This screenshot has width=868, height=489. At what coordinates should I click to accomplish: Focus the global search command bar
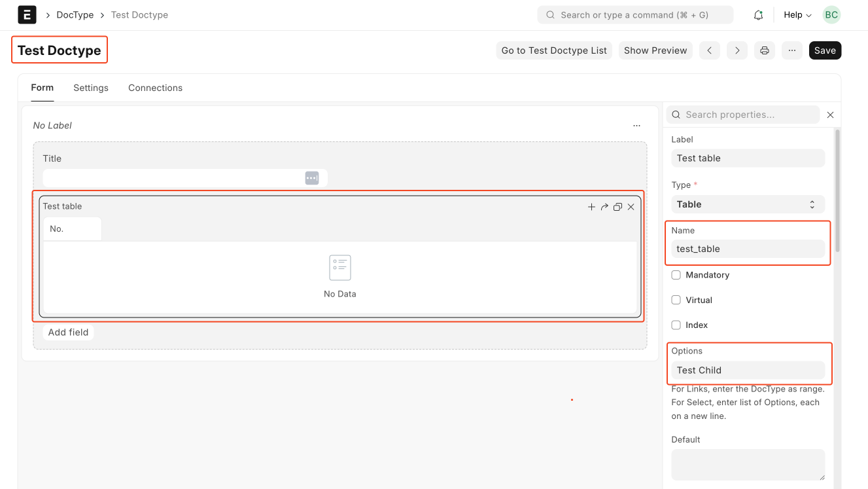(x=635, y=14)
